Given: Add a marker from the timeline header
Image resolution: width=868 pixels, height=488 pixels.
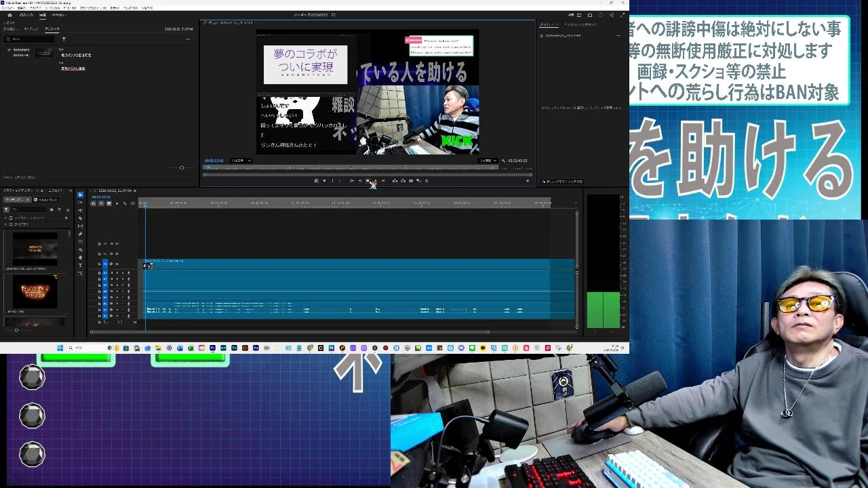Looking at the screenshot, I should (x=117, y=203).
